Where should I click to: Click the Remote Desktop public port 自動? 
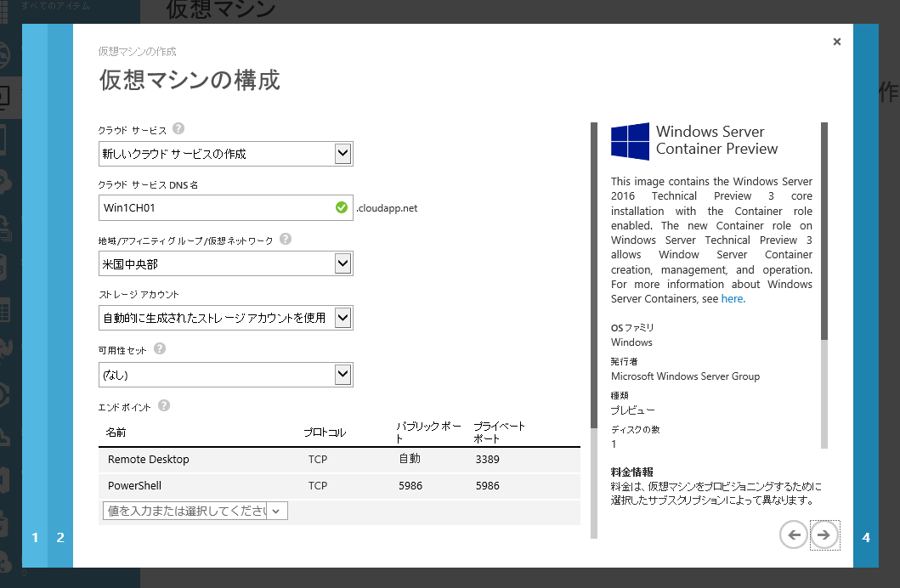410,458
